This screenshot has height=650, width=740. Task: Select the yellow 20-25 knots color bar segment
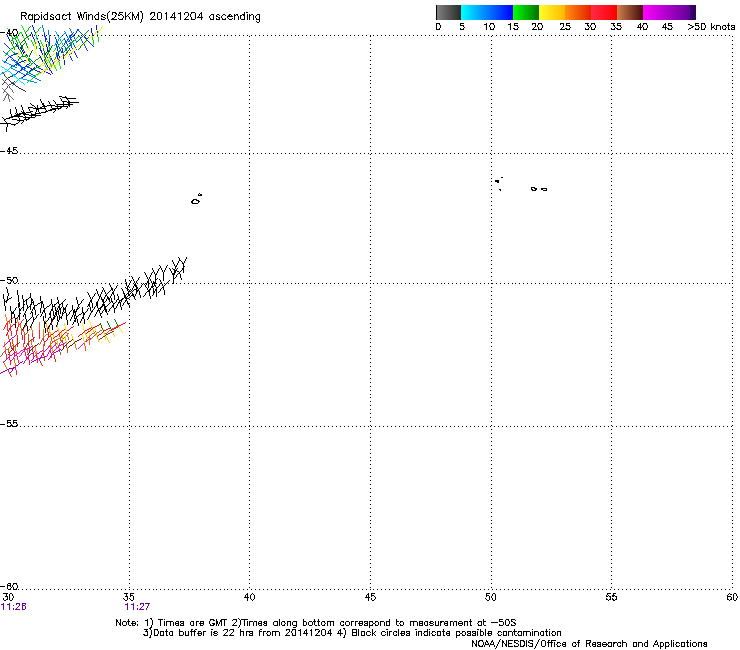point(552,12)
